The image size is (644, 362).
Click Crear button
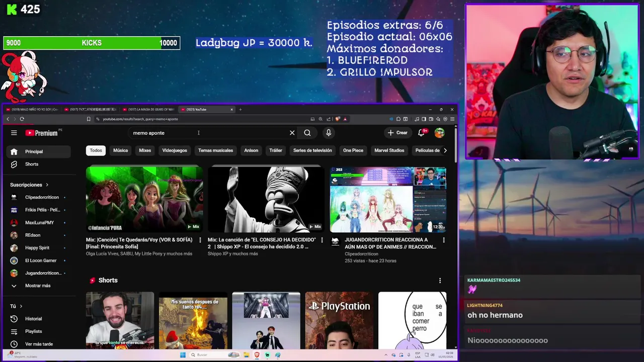[397, 133]
